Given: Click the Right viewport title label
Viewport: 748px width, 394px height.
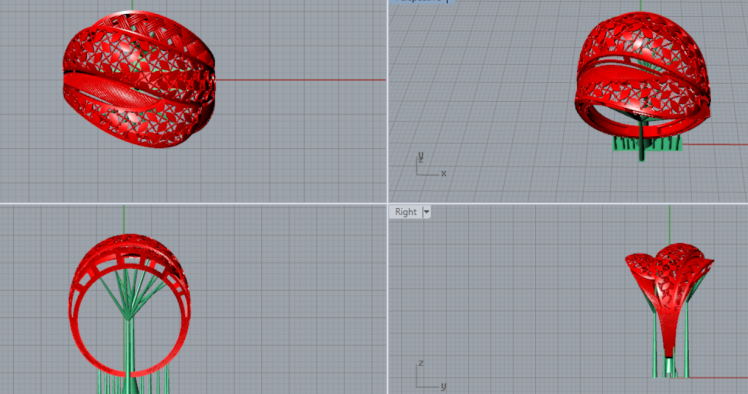Looking at the screenshot, I should coord(406,212).
